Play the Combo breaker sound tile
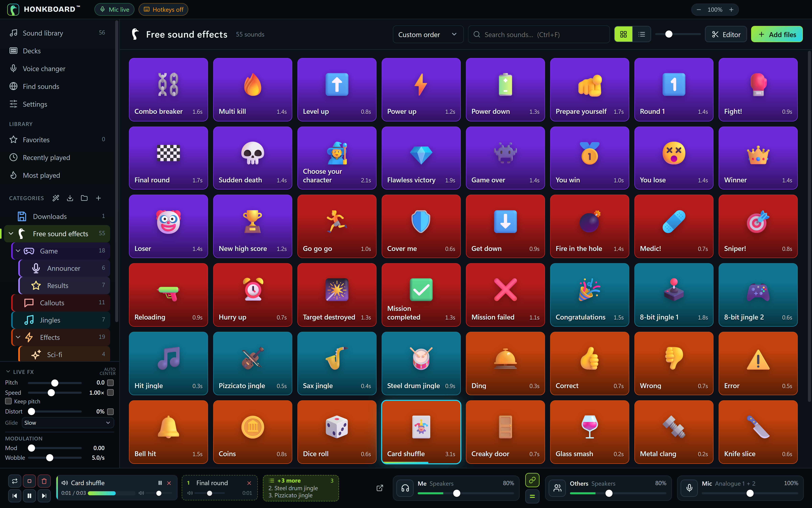Viewport: 812px width, 508px height. click(x=168, y=89)
